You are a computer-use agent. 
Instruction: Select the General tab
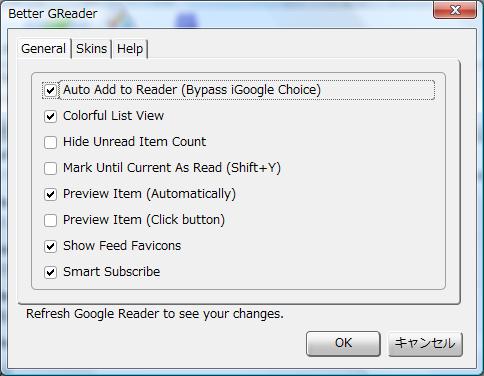pyautogui.click(x=44, y=49)
